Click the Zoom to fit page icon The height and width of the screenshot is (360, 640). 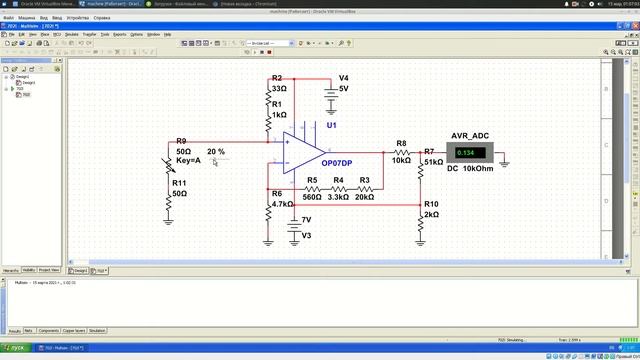click(628, 52)
